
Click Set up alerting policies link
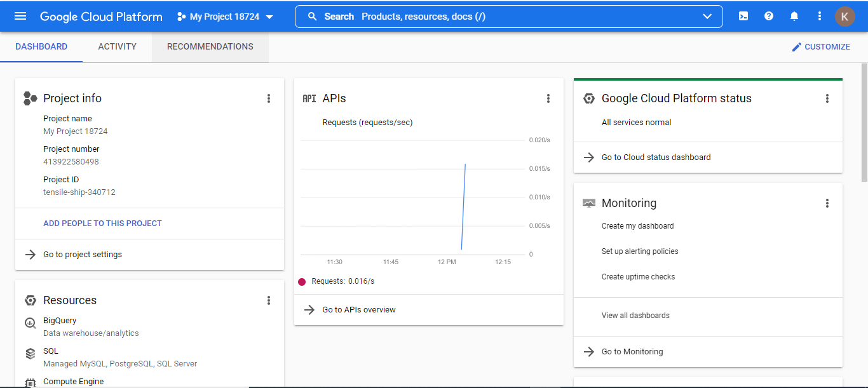pos(640,251)
